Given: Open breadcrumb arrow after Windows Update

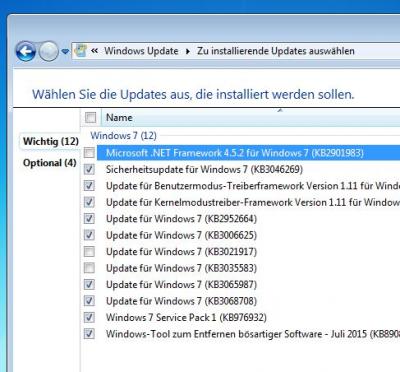Looking at the screenshot, I should (x=188, y=51).
